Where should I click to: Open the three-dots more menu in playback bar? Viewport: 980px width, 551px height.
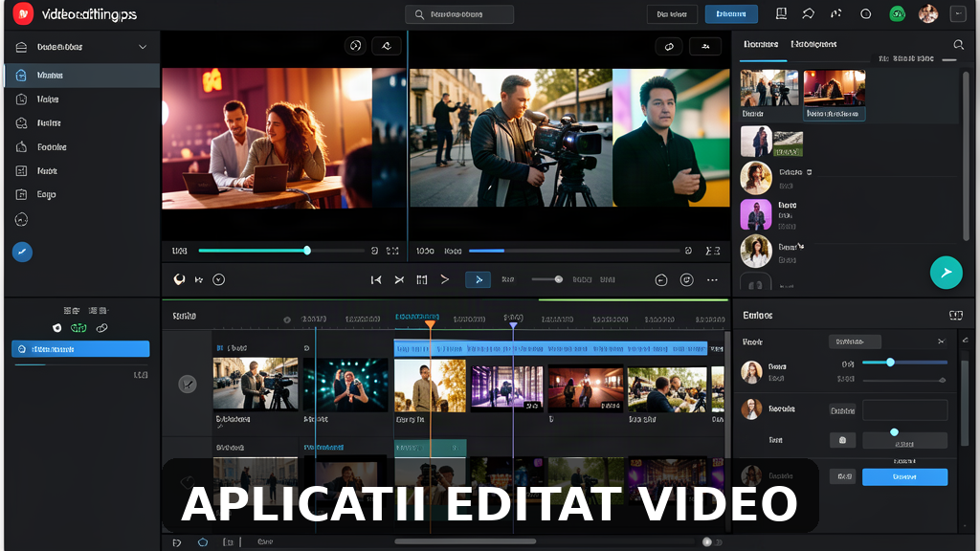point(712,280)
